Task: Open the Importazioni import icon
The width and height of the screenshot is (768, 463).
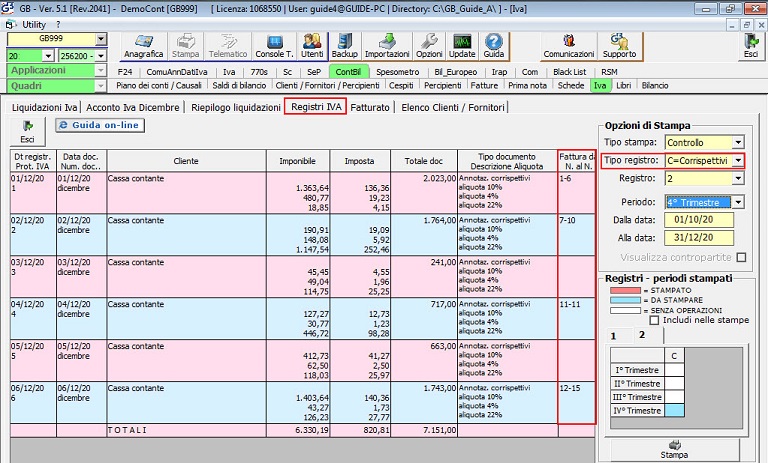Action: tap(387, 47)
